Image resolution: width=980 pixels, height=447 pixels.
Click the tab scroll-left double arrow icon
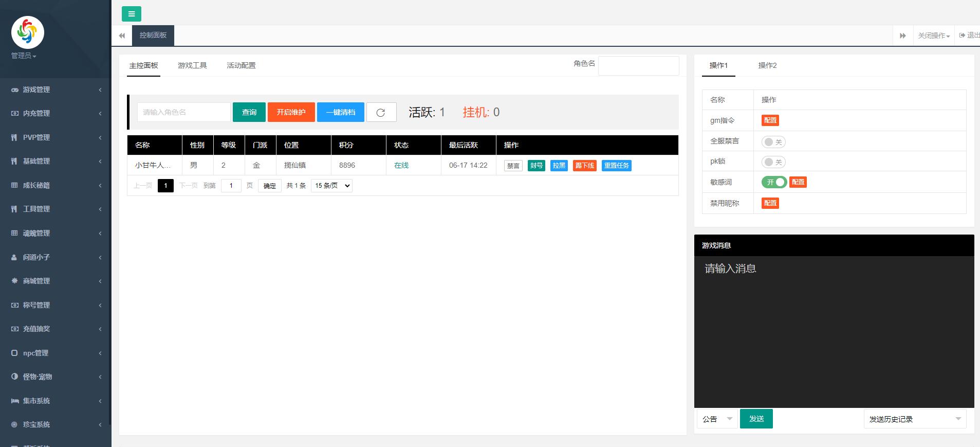[122, 35]
